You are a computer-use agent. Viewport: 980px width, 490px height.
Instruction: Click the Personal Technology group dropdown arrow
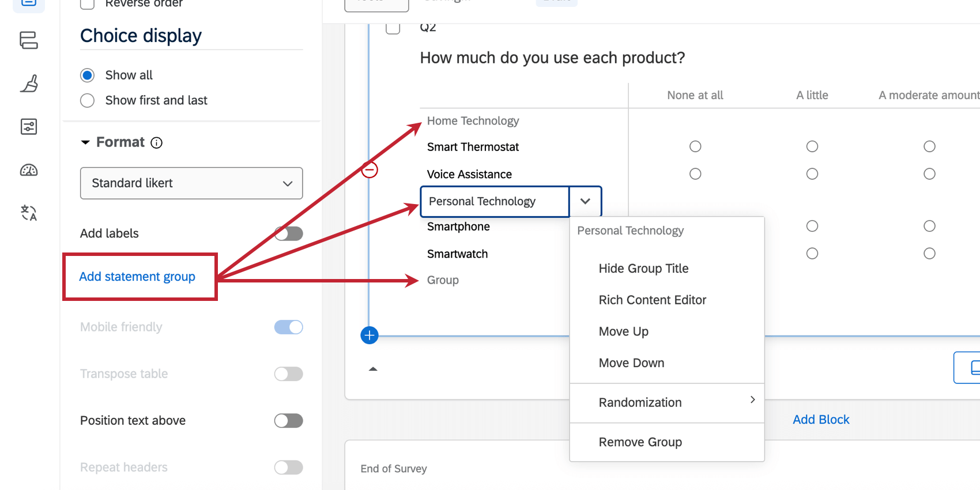pyautogui.click(x=585, y=201)
